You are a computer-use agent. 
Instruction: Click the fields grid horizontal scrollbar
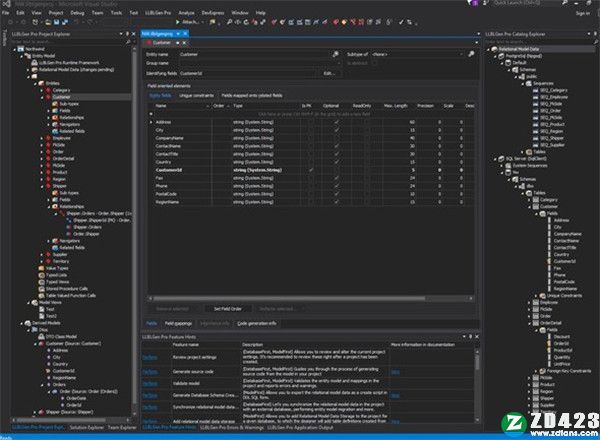coord(289,298)
